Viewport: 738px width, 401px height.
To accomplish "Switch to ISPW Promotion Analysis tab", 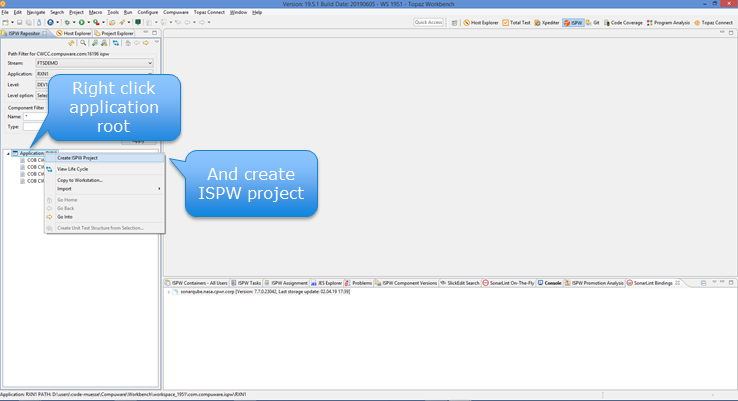I will 594,283.
